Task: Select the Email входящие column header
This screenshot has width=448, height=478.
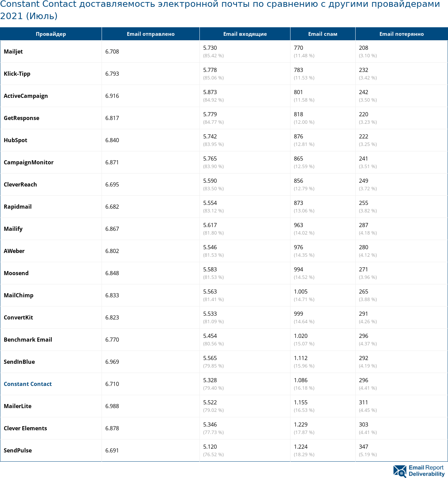Action: (245, 34)
